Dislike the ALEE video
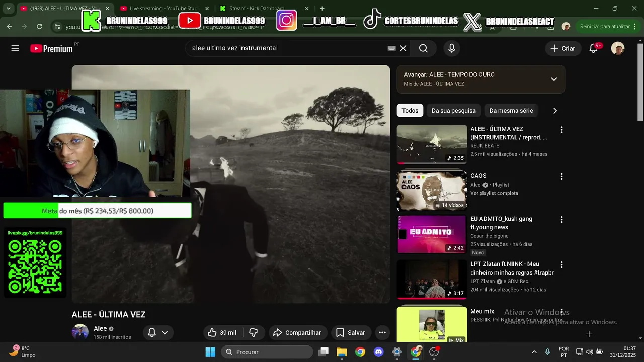This screenshot has width=644, height=362. pyautogui.click(x=254, y=332)
